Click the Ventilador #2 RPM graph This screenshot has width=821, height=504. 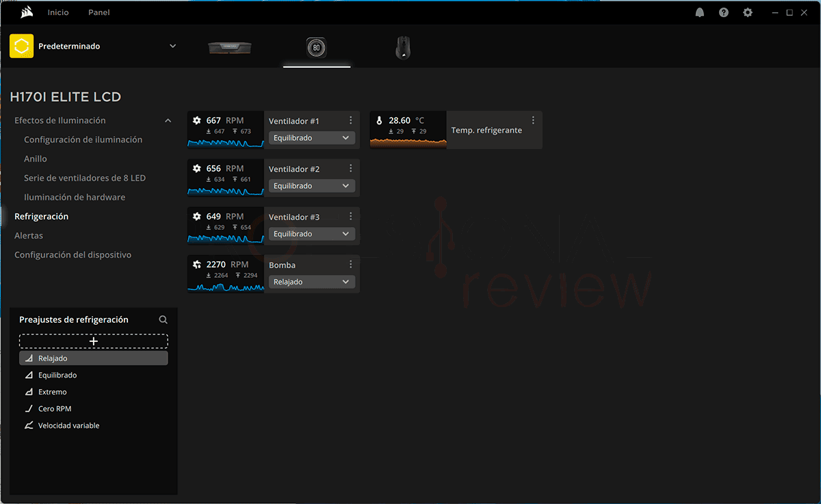226,190
